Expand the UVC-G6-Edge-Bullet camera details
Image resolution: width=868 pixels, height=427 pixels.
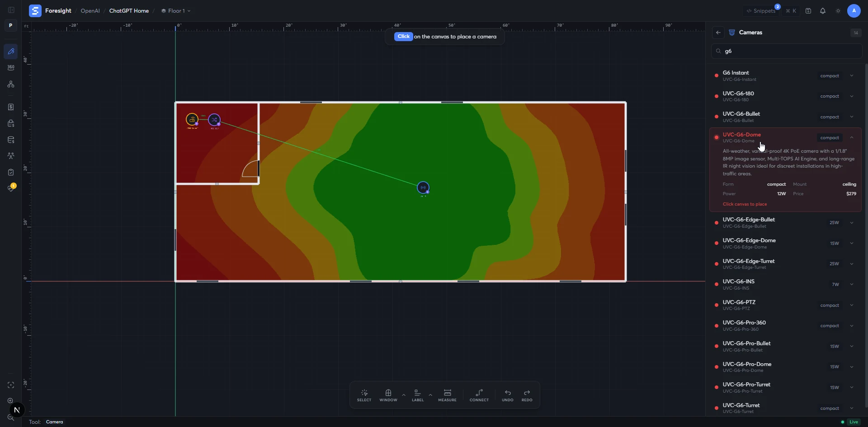pyautogui.click(x=852, y=223)
